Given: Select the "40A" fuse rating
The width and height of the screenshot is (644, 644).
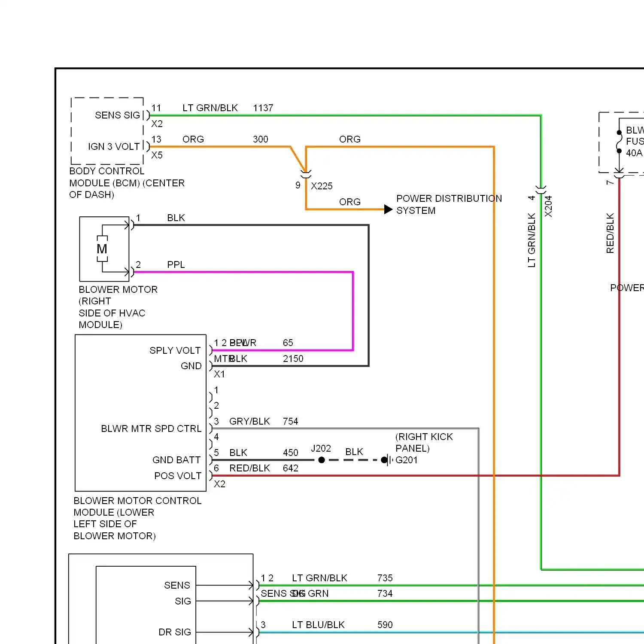Looking at the screenshot, I should click(x=634, y=153).
